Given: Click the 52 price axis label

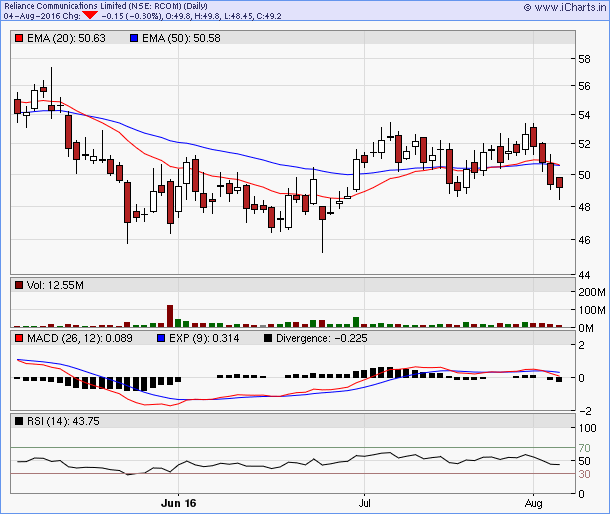Looking at the screenshot, I should pos(584,144).
